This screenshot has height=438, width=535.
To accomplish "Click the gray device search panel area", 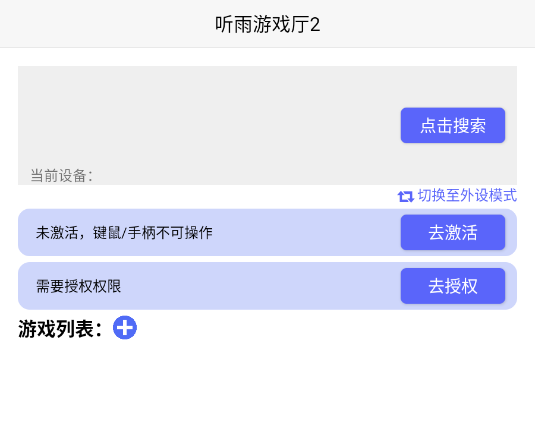I will [205, 125].
